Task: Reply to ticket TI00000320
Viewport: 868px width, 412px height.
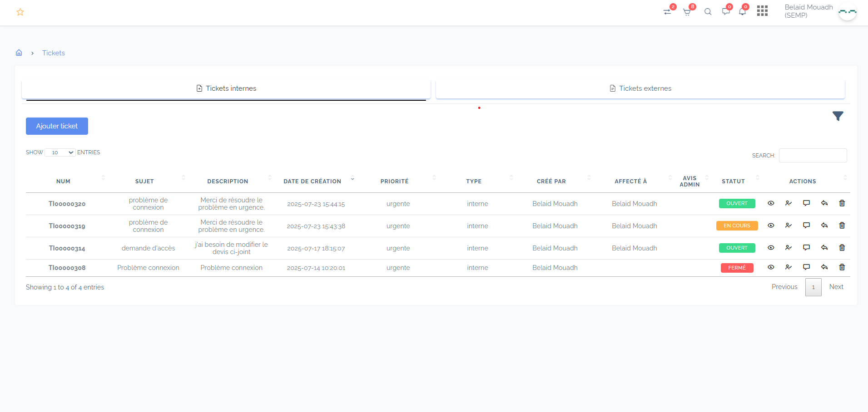Action: click(824, 203)
